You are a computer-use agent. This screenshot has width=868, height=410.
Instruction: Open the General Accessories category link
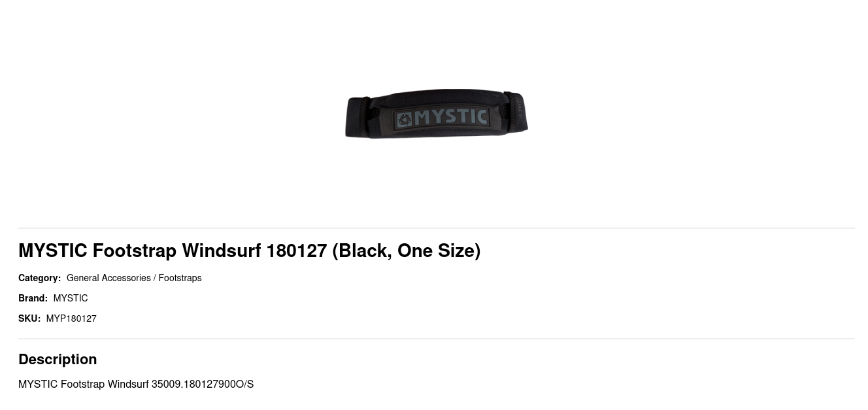pos(108,278)
